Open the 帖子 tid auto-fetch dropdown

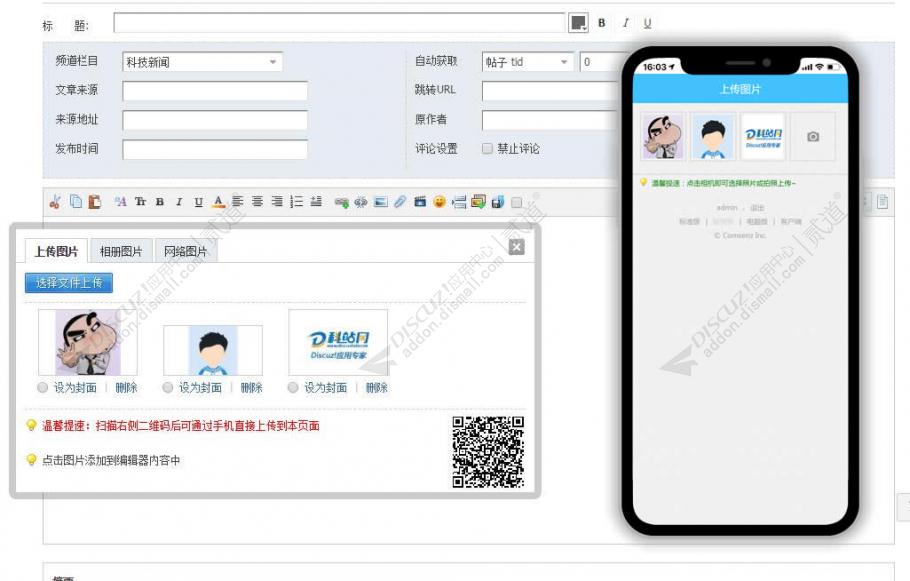528,62
